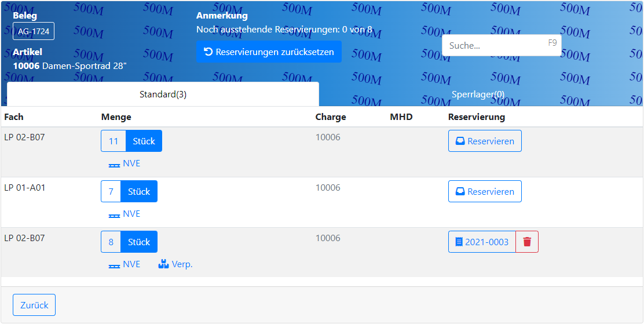Click Reservierungen zurücksetzen button
This screenshot has width=644, height=324.
269,52
